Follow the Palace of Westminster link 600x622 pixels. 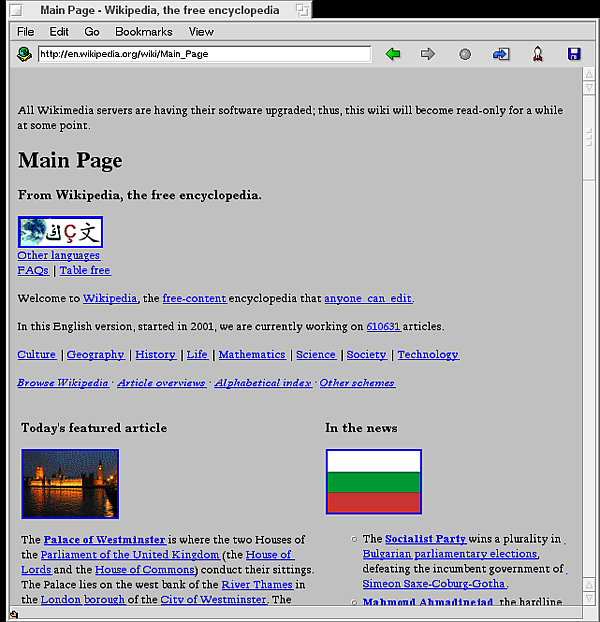point(105,539)
